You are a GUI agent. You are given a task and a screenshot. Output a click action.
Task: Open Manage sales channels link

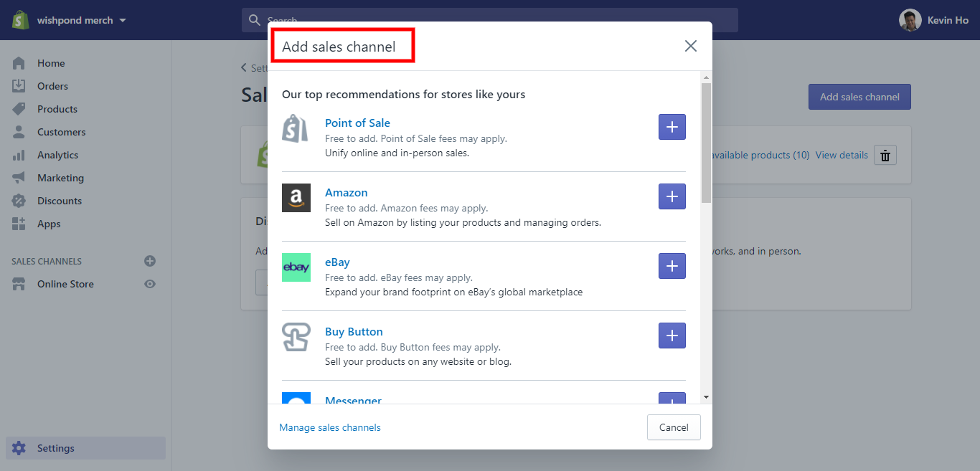(x=330, y=427)
